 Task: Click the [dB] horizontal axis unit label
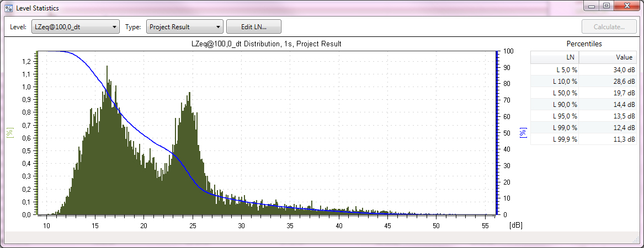tap(515, 225)
